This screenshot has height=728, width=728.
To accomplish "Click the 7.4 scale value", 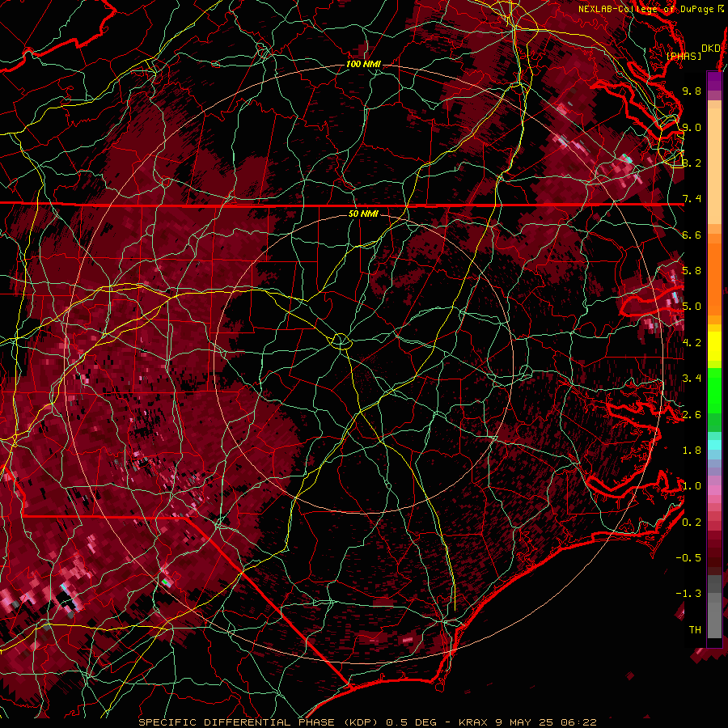I will (692, 199).
